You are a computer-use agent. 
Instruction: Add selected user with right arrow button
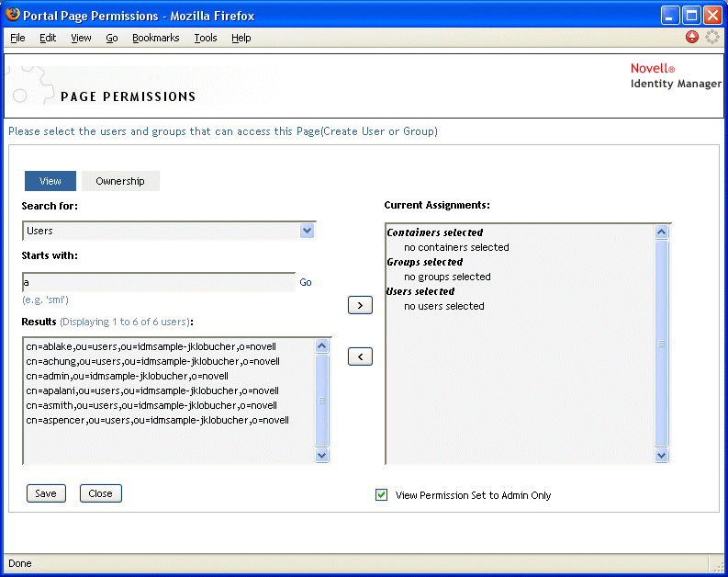pyautogui.click(x=360, y=305)
